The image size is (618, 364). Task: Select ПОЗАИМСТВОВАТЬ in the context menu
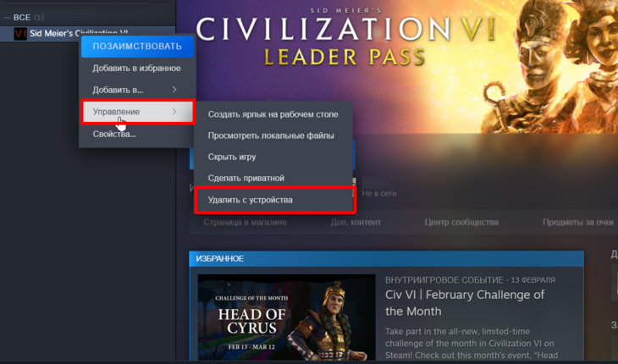(x=137, y=46)
